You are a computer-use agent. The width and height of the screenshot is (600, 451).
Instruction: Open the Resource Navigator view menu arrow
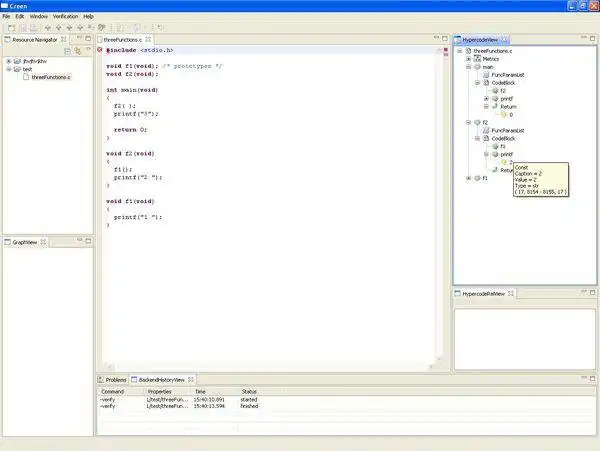[x=88, y=49]
